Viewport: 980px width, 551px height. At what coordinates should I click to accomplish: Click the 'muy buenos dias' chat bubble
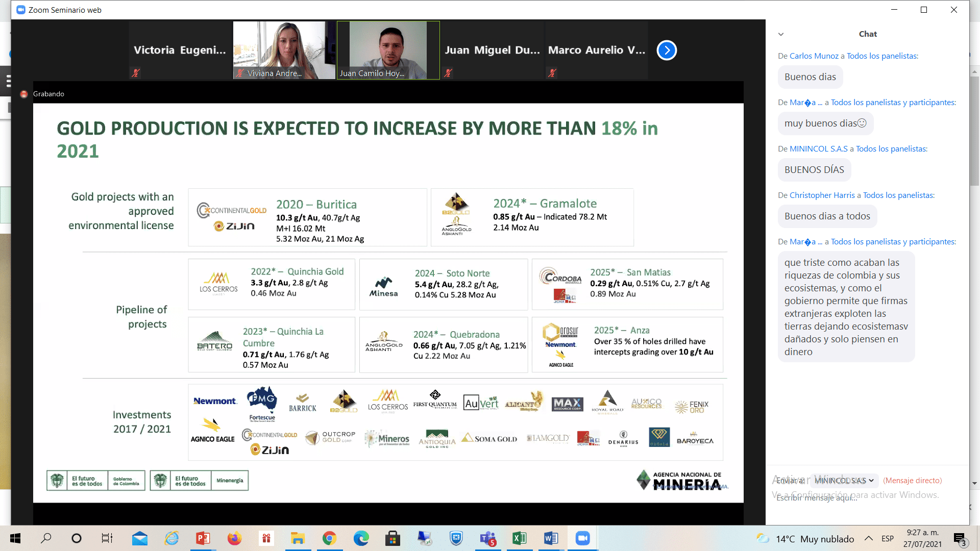pyautogui.click(x=825, y=123)
